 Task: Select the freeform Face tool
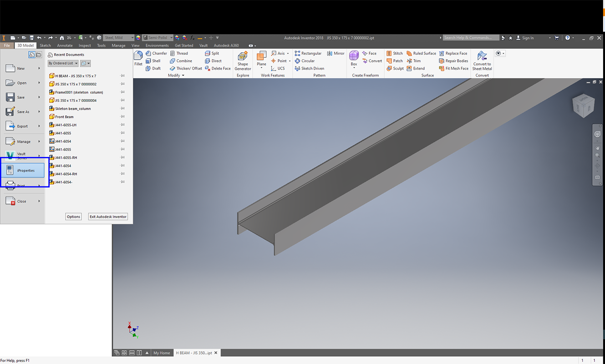point(369,53)
